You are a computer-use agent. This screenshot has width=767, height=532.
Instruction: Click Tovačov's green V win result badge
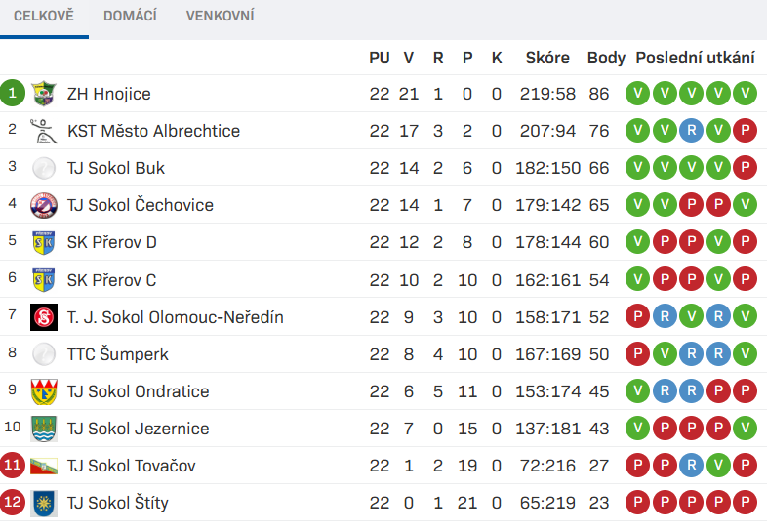pyautogui.click(x=718, y=466)
